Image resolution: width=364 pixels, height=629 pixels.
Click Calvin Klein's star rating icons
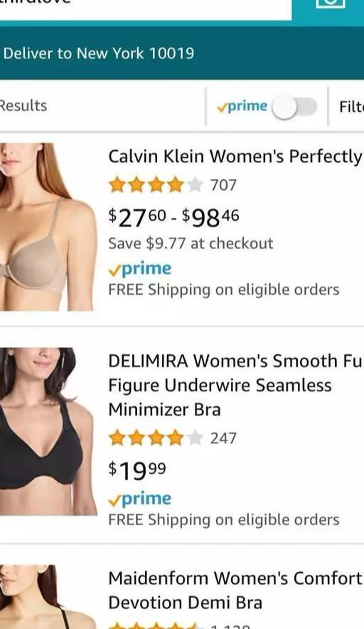(x=156, y=185)
